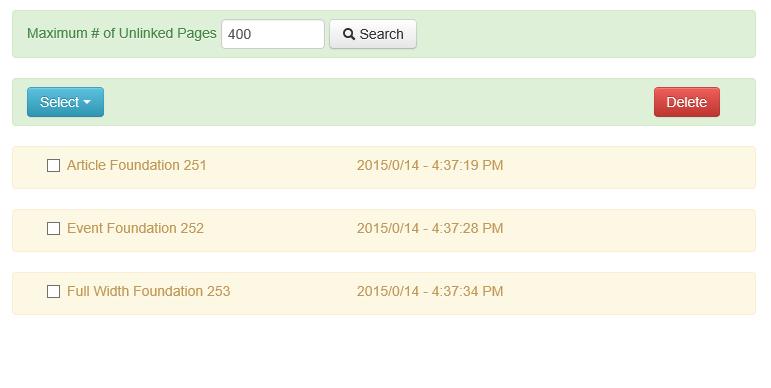Click the magnifier icon in Search button
This screenshot has height=388, width=771.
click(349, 34)
